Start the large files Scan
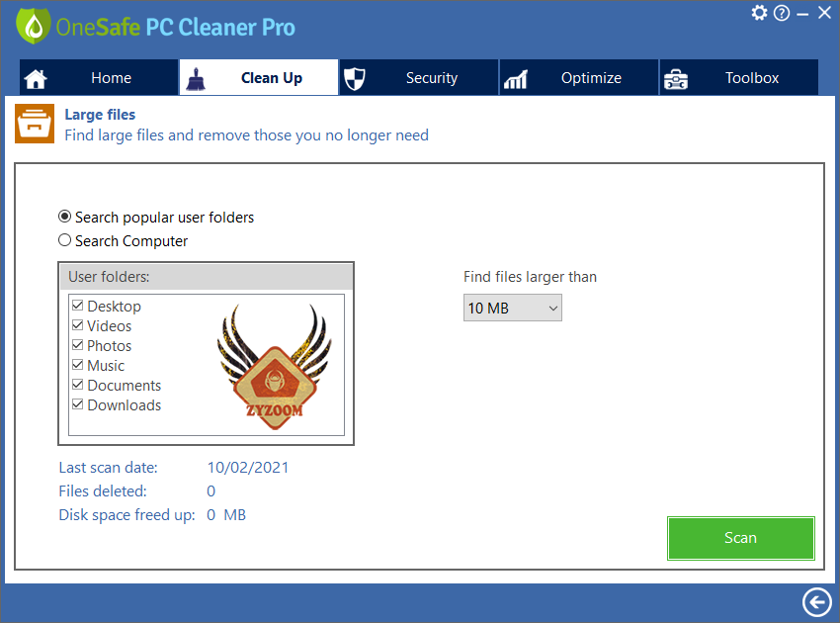Screen dimensions: 840x623 click(741, 538)
